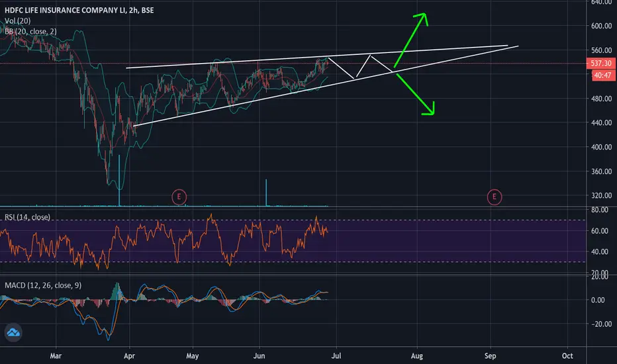
Task: Select the MACD (12, 26, close, 9) label
Action: click(43, 285)
